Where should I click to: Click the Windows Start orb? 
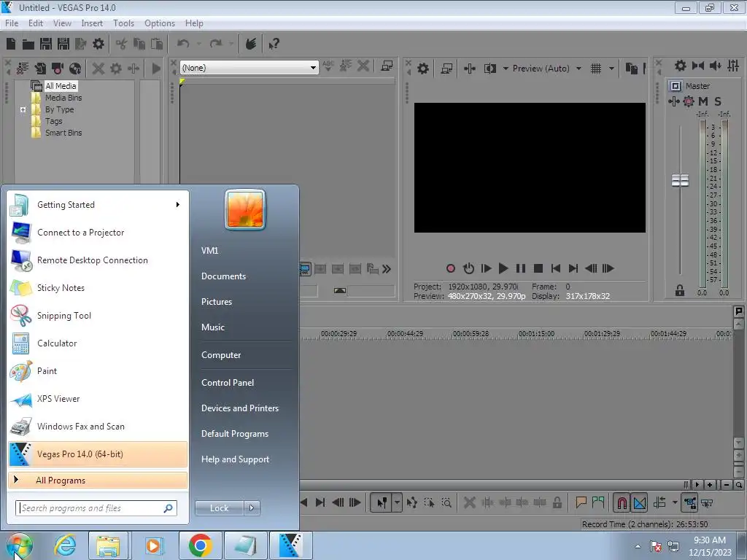20,546
